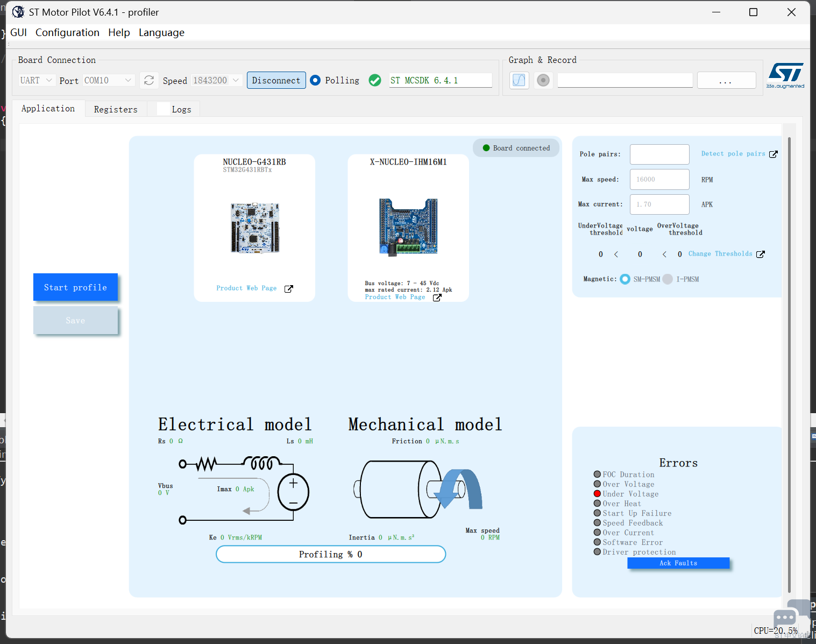Click the Disconnect button

coord(276,80)
